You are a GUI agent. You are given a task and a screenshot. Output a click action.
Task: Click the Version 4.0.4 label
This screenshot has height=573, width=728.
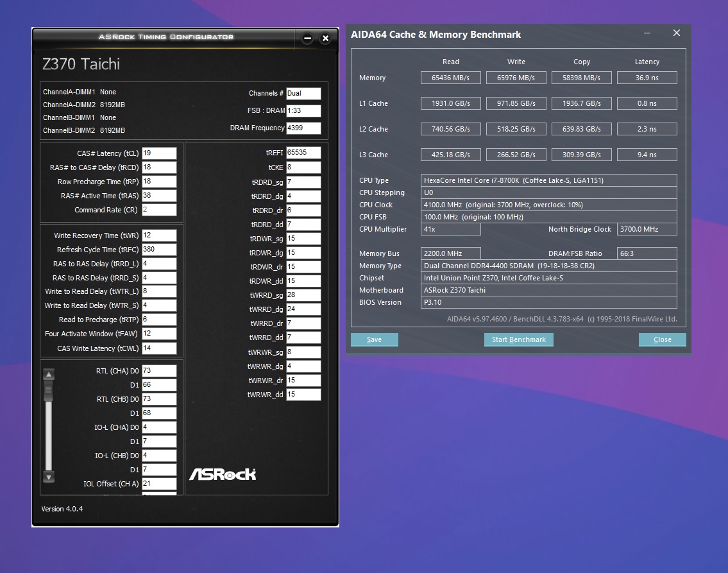coord(62,509)
